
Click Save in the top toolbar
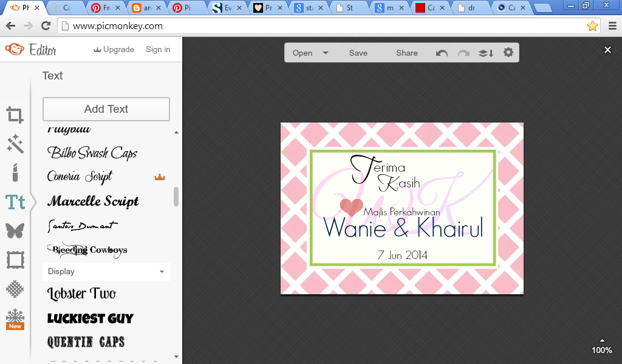point(358,53)
